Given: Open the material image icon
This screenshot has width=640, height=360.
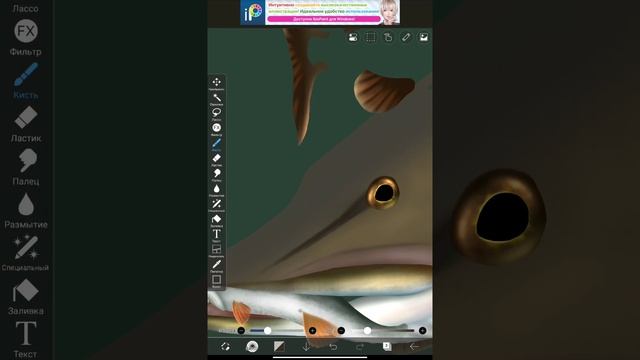Looking at the screenshot, I should (x=424, y=38).
